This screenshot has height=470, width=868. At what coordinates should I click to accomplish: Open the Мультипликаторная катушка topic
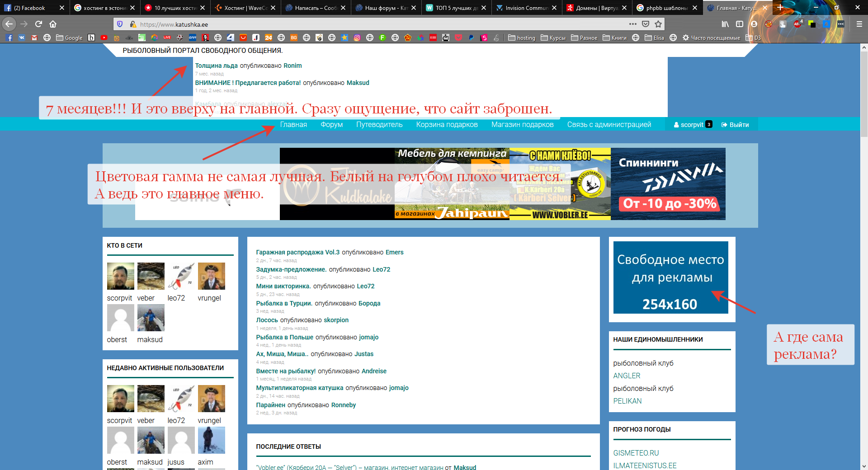(x=300, y=388)
